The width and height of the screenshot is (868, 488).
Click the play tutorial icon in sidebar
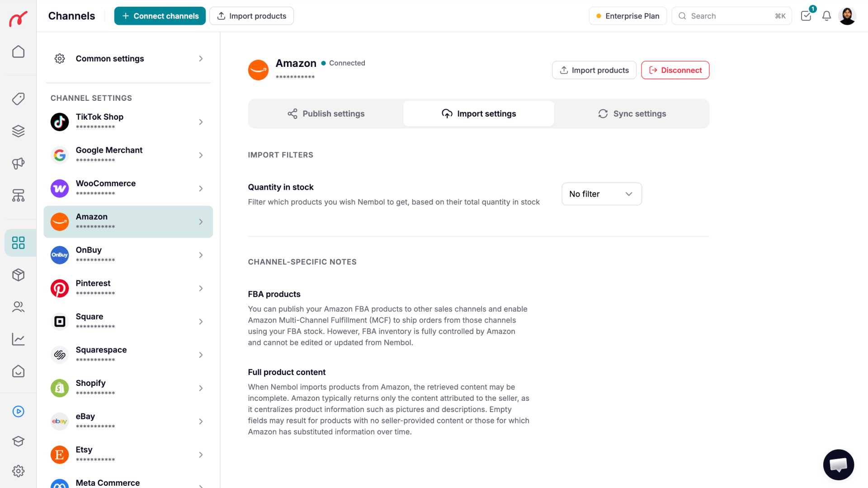tap(18, 411)
